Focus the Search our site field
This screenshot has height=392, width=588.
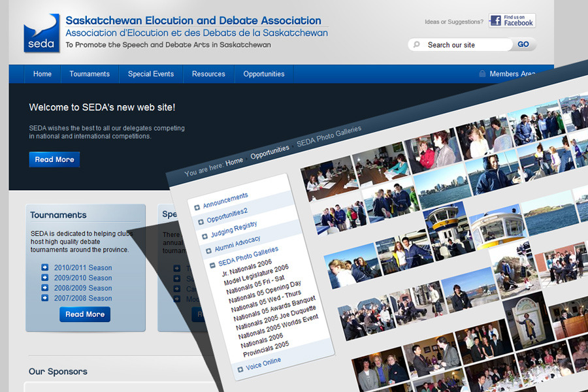461,44
